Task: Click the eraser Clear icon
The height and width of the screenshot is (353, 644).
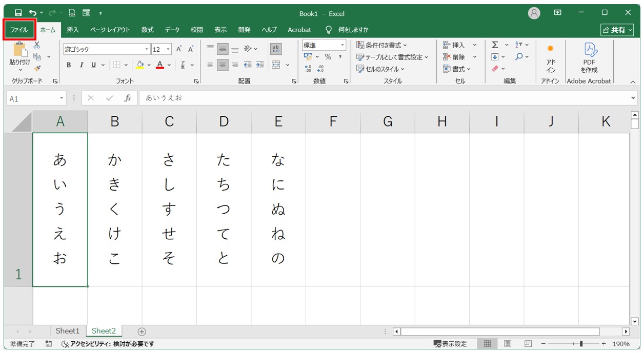Action: coord(495,68)
